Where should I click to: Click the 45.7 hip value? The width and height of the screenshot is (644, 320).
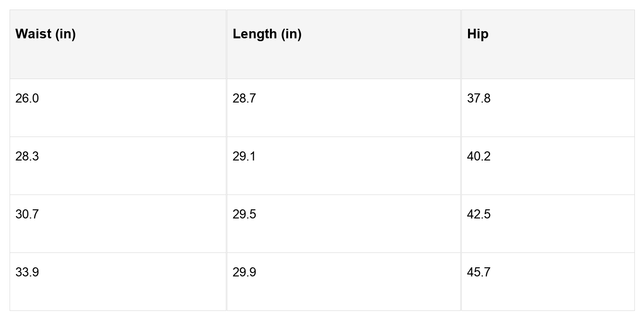[479, 273]
